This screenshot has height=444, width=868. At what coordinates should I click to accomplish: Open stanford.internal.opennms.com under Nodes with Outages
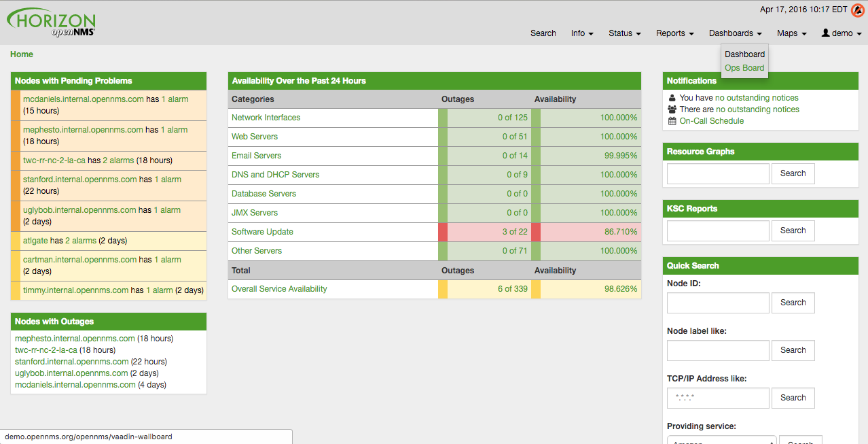pyautogui.click(x=72, y=362)
